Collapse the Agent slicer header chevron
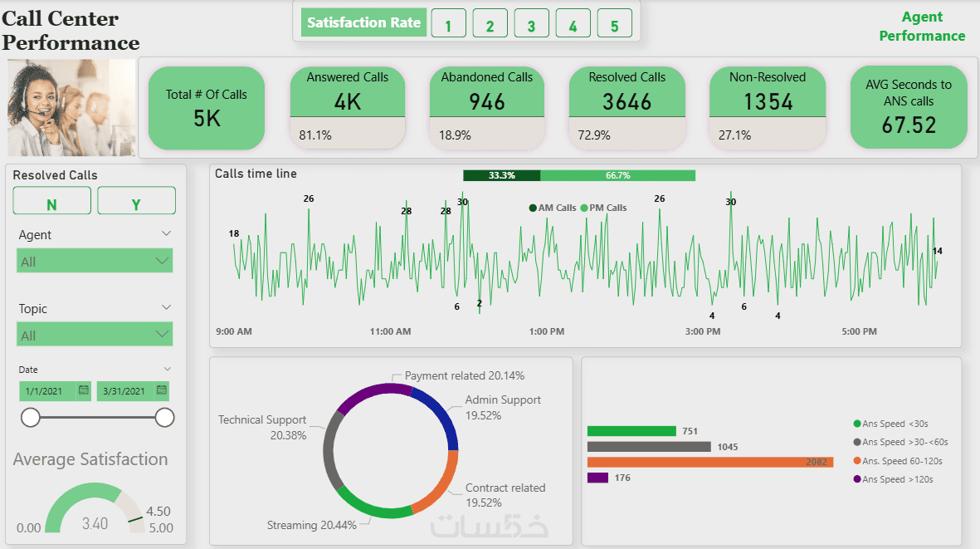This screenshot has width=980, height=549. pyautogui.click(x=166, y=234)
